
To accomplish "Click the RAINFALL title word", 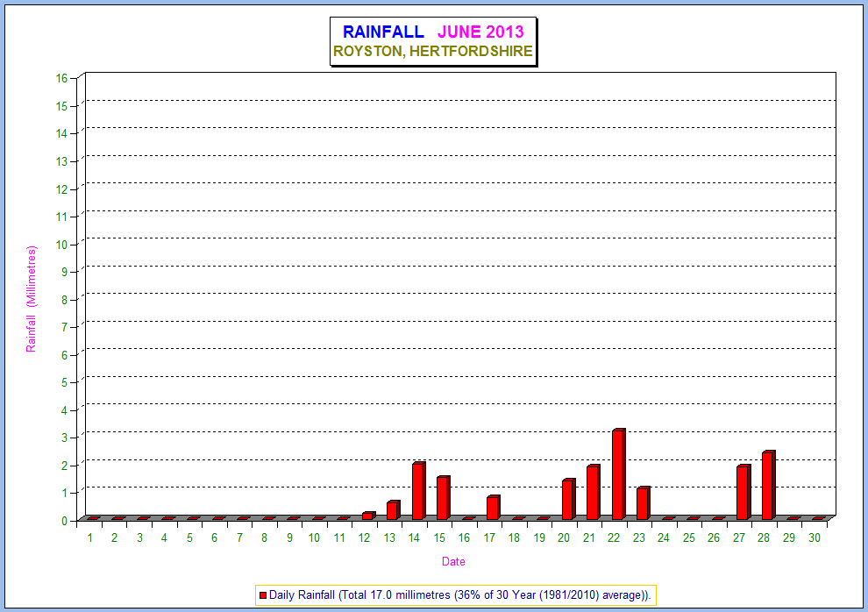I will coord(383,32).
